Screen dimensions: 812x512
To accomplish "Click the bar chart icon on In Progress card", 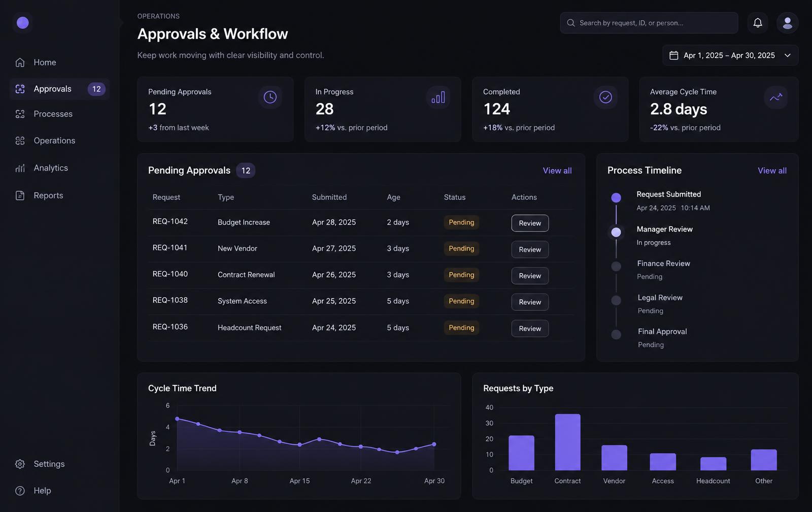I will [438, 97].
